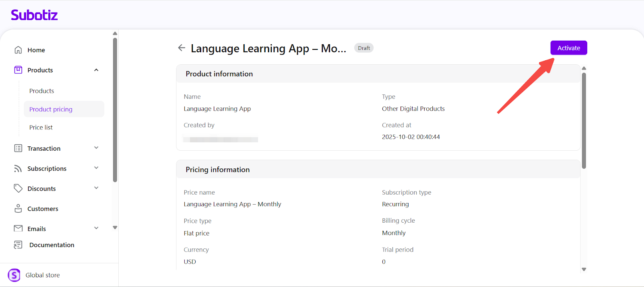The width and height of the screenshot is (644, 287).
Task: Click the Products box icon in sidebar
Action: coord(18,70)
